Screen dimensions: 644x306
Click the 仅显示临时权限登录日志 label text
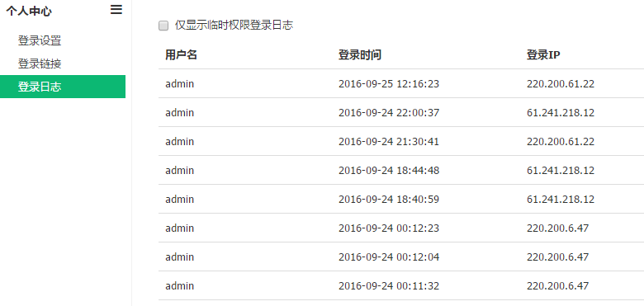(234, 25)
